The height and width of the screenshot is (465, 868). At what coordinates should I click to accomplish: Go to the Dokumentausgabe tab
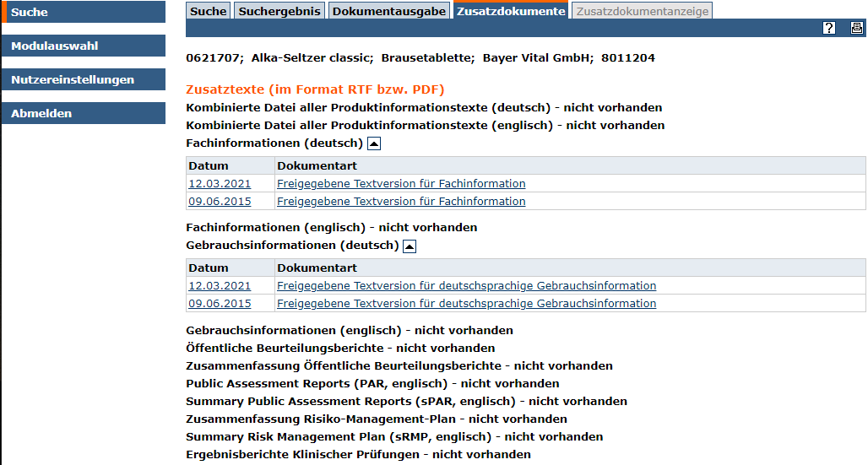[389, 11]
